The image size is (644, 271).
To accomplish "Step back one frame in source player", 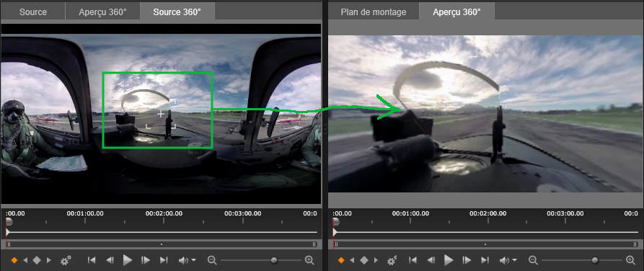I will [110, 260].
